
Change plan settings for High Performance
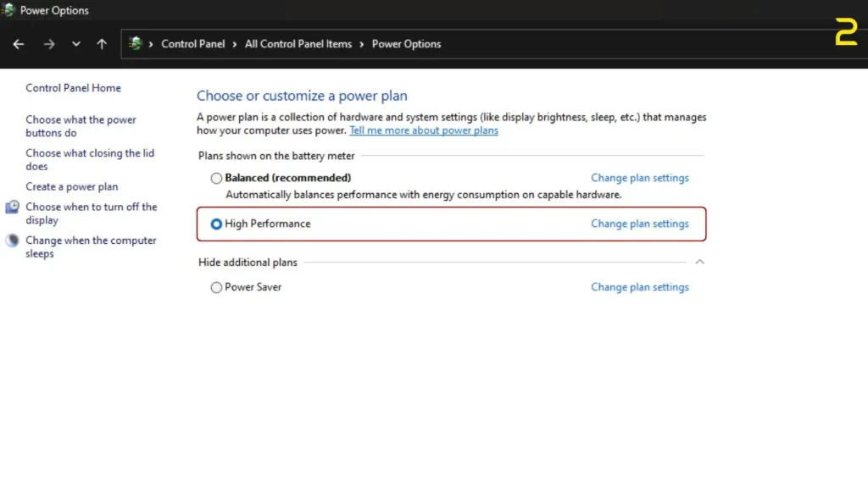[639, 224]
